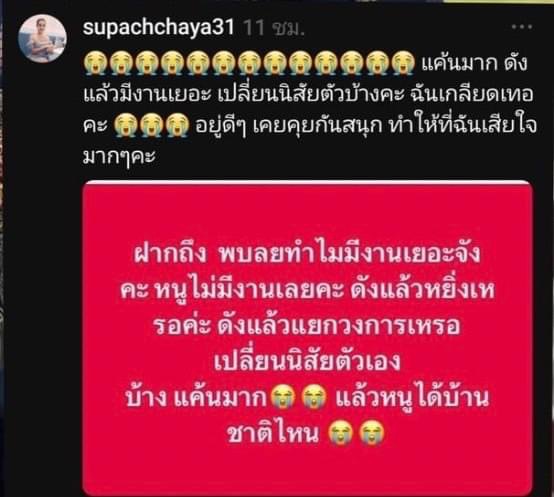Viewport: 554px width, 497px height.
Task: Click the first crying emoji in caption's top row
Action: pos(94,63)
